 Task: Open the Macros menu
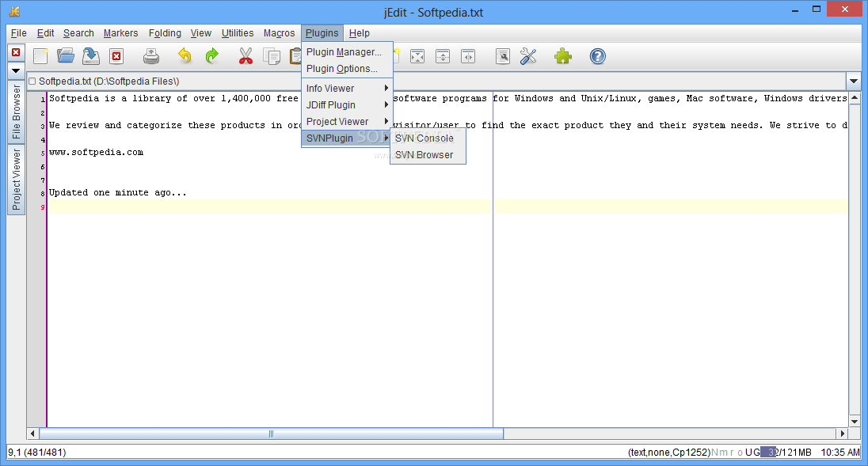coord(279,33)
